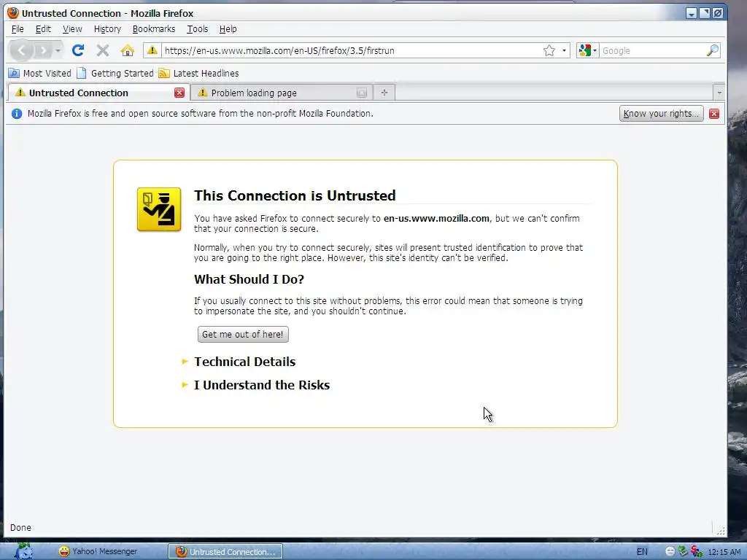This screenshot has width=747, height=560.
Task: Click the warning site identity icon in URL bar
Action: (x=152, y=50)
